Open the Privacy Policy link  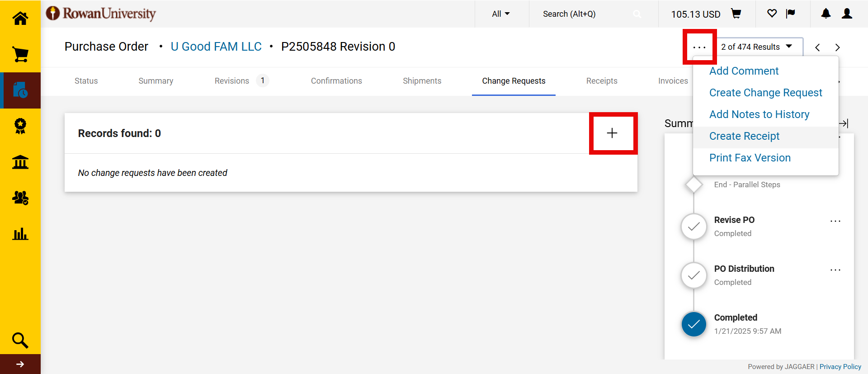[840, 367]
